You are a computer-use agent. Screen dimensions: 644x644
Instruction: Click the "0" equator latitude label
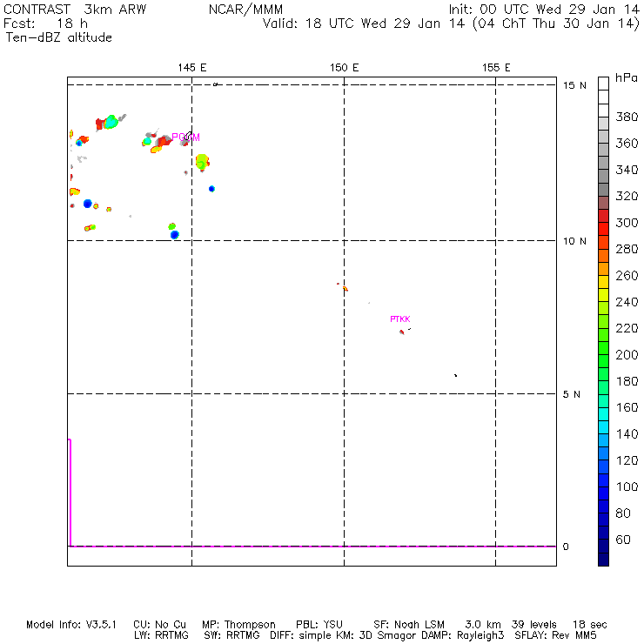(566, 547)
